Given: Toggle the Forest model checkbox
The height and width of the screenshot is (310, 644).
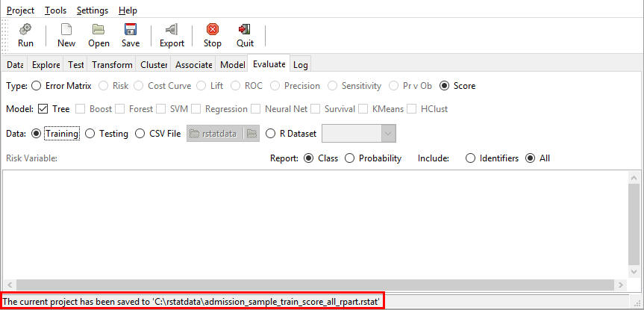Looking at the screenshot, I should tap(119, 109).
